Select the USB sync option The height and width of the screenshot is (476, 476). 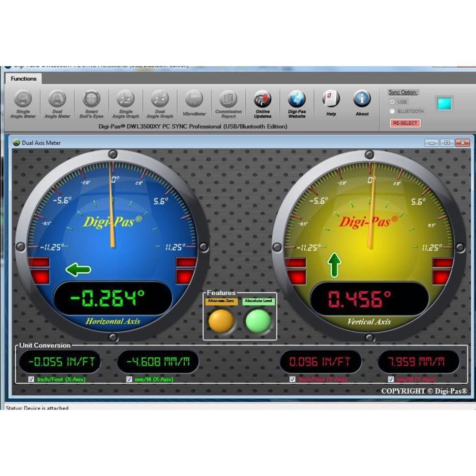pyautogui.click(x=392, y=101)
